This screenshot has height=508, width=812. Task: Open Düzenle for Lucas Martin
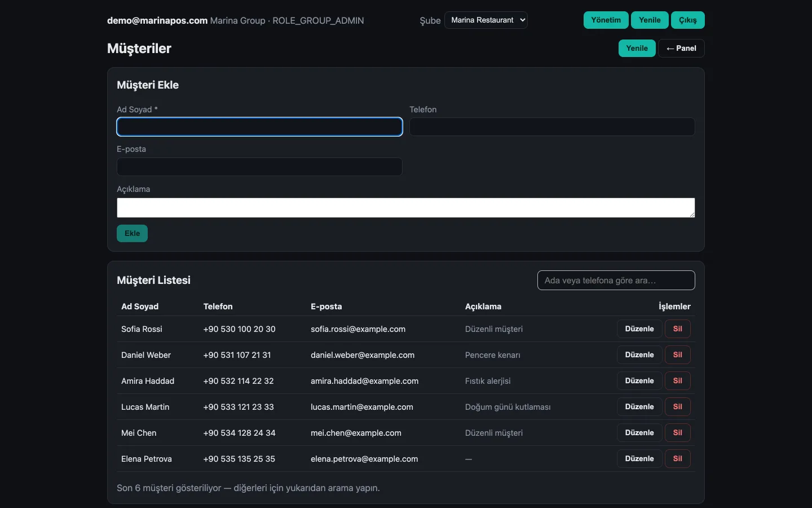[x=639, y=407]
